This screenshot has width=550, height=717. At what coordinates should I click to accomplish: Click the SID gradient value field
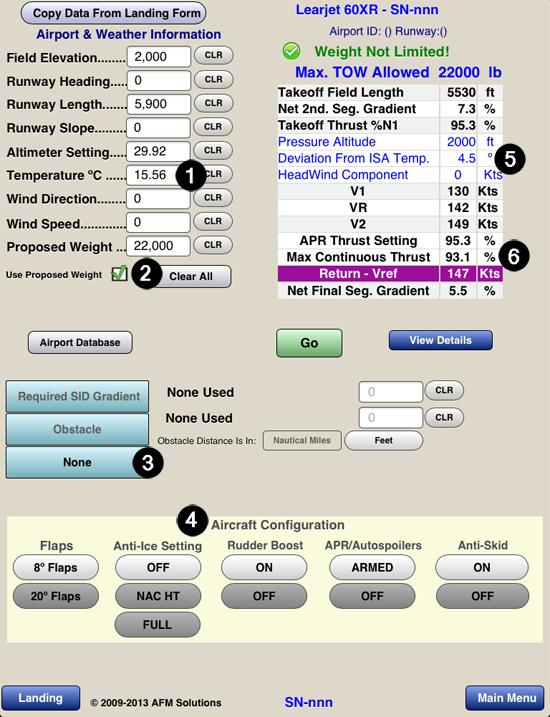(x=391, y=392)
